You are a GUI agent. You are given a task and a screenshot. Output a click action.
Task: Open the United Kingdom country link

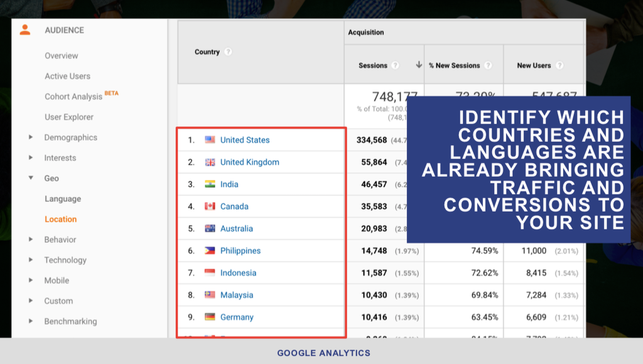(250, 163)
